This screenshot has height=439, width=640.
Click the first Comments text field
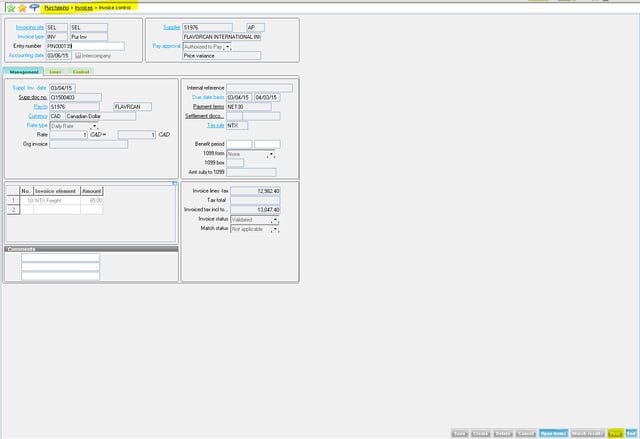click(60, 258)
